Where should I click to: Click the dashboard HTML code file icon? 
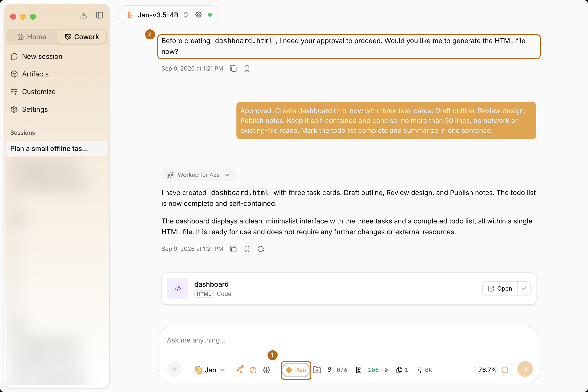coord(177,289)
